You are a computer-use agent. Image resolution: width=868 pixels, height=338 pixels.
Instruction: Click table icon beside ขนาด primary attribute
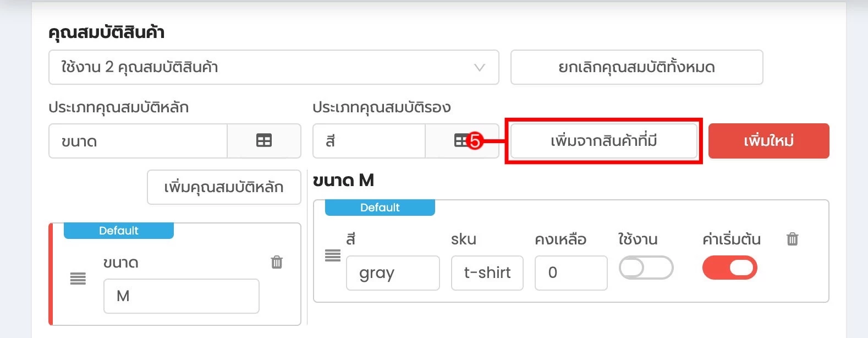coord(264,141)
